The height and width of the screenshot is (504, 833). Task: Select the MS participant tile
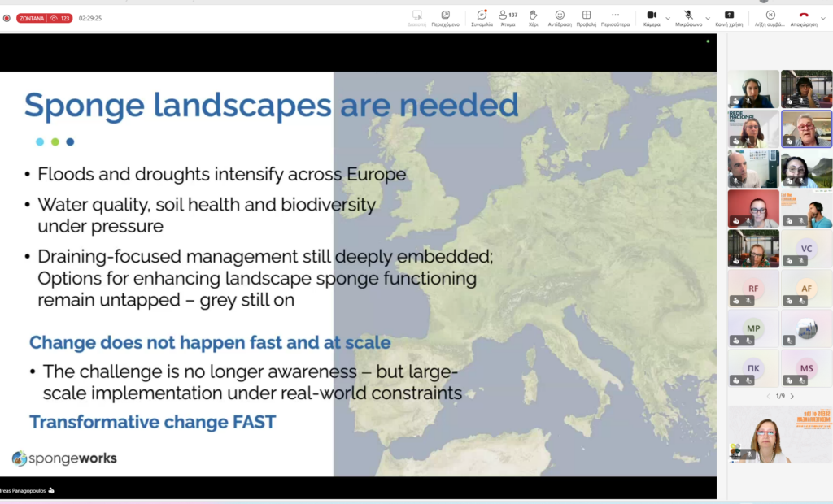tap(806, 368)
